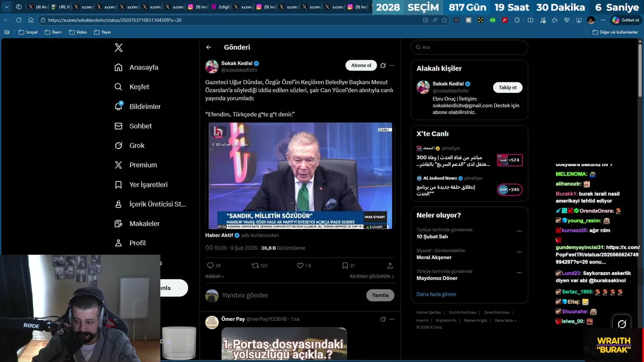Image resolution: width=644 pixels, height=362 pixels.
Task: Click the back arrow beside Gönderi
Action: click(209, 47)
